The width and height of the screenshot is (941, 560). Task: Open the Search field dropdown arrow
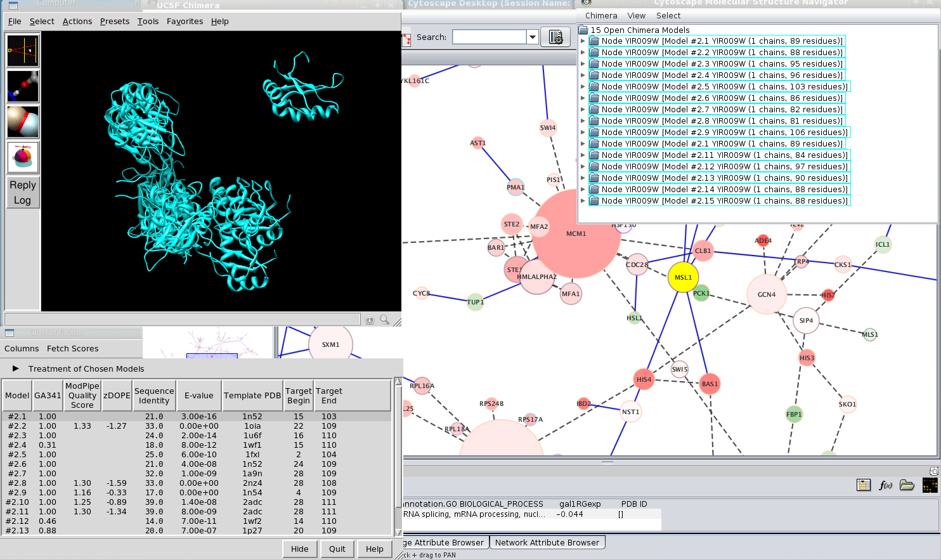(533, 37)
